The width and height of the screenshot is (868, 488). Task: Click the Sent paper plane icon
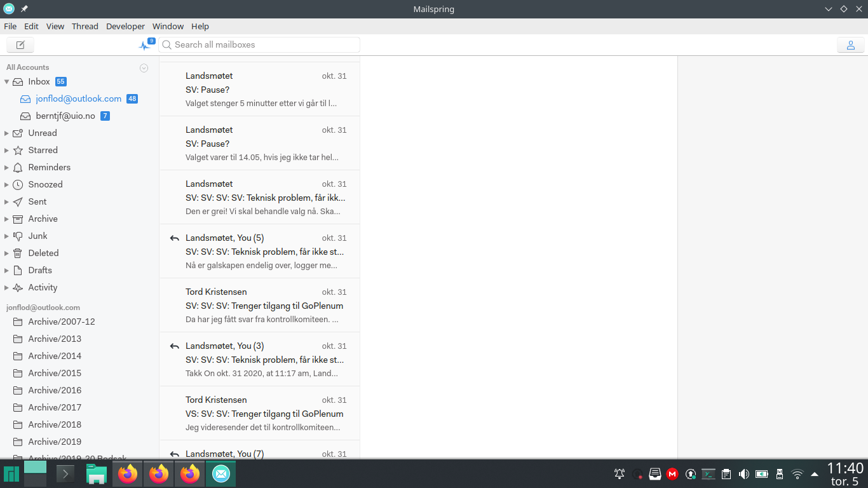18,201
